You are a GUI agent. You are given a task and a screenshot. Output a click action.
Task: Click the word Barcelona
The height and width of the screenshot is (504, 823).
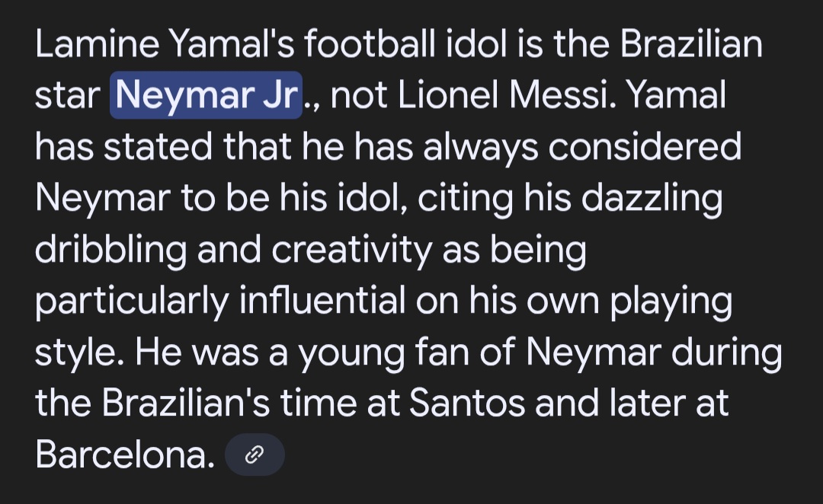[x=125, y=455]
